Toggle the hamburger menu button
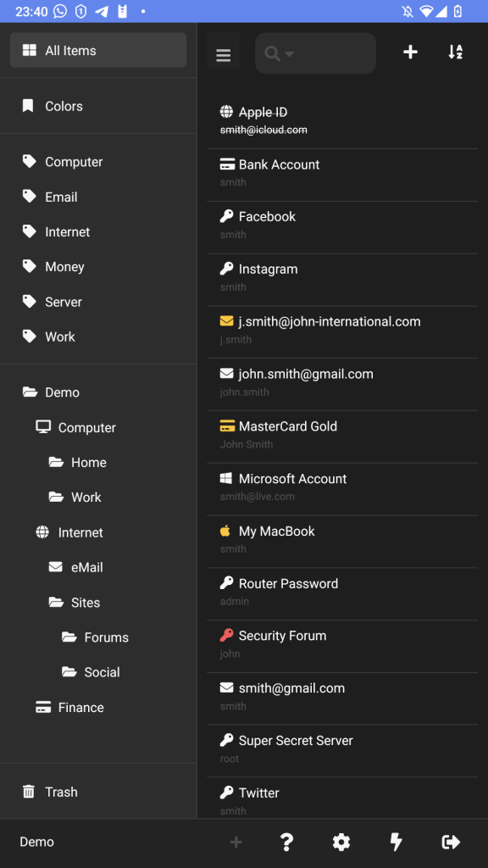This screenshot has width=488, height=868. [223, 55]
